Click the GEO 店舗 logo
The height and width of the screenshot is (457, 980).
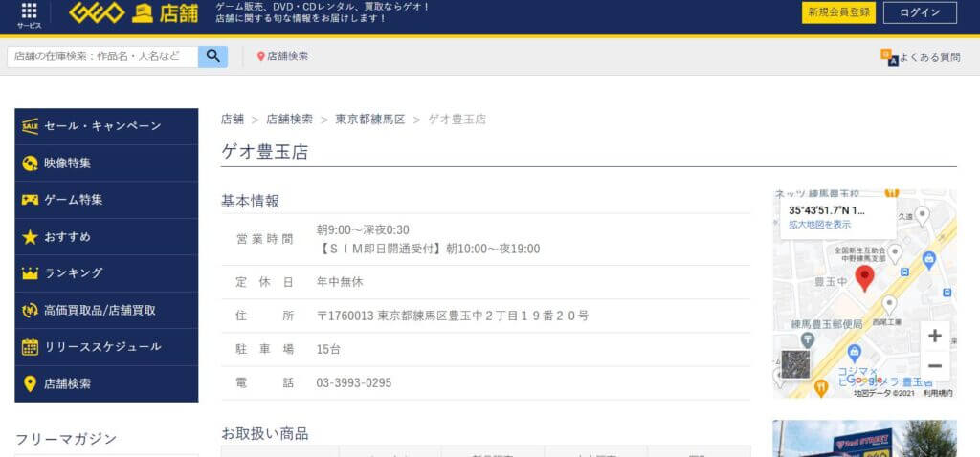[133, 13]
